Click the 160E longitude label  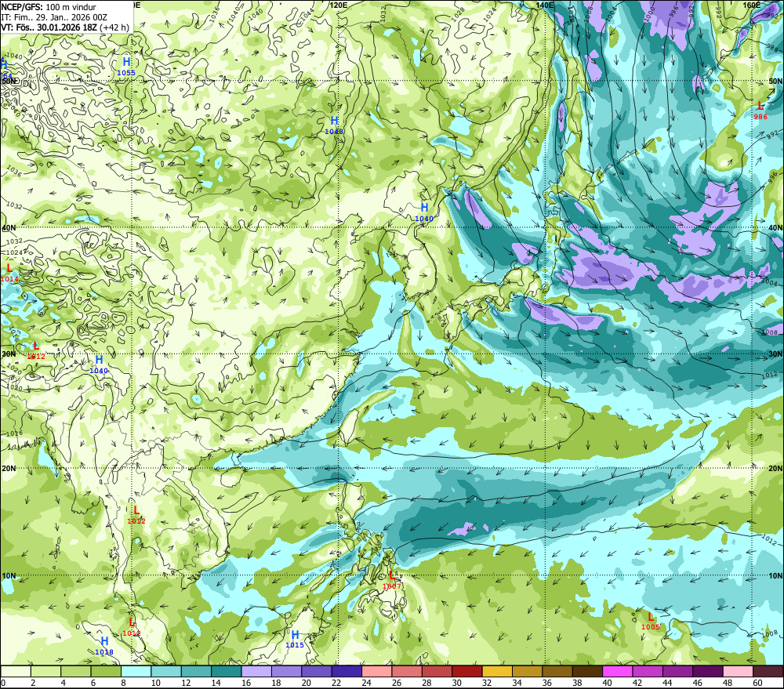(751, 5)
